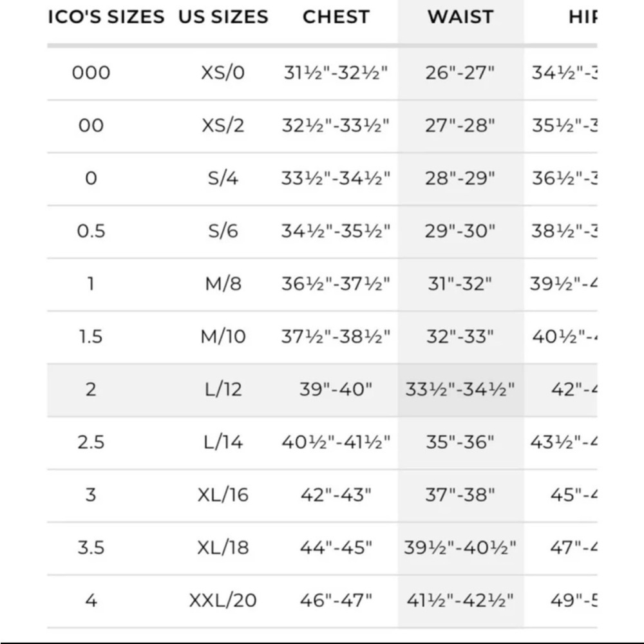Click the CHEST column header
Viewport: 644px width, 644px height.
click(x=336, y=17)
